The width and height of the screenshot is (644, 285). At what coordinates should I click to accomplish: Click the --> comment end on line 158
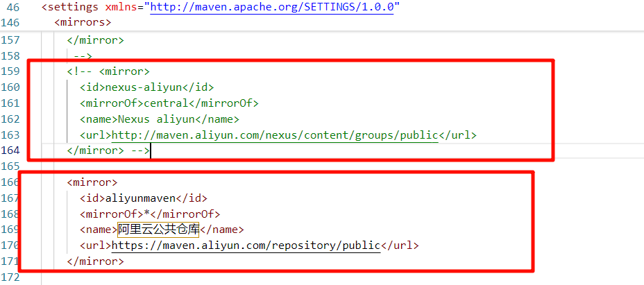[83, 55]
